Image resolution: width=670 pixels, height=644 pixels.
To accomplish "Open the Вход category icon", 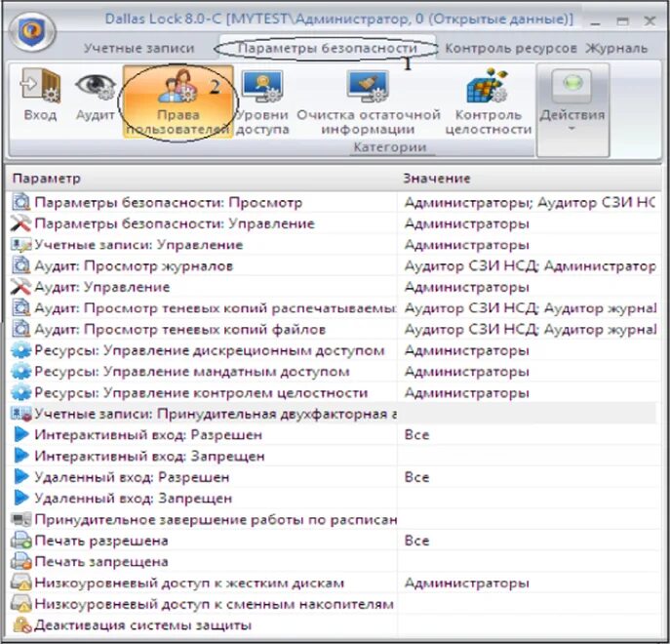I will [x=40, y=95].
